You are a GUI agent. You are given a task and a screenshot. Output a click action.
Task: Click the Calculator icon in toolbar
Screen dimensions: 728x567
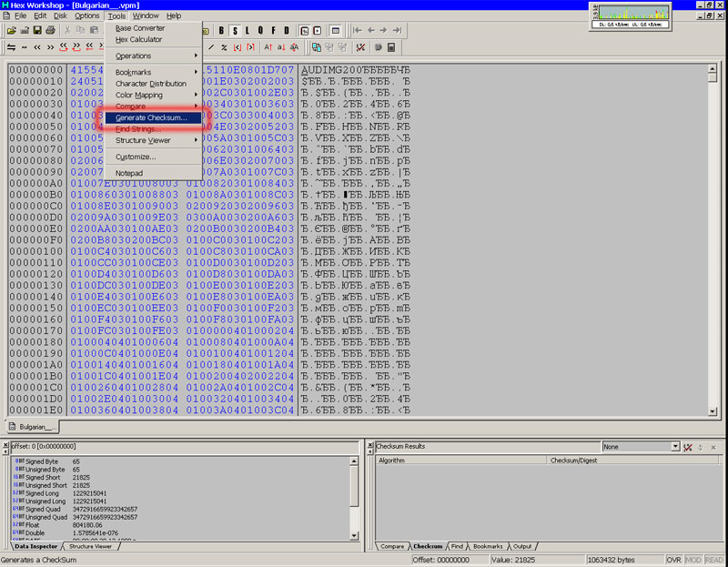pos(390,47)
